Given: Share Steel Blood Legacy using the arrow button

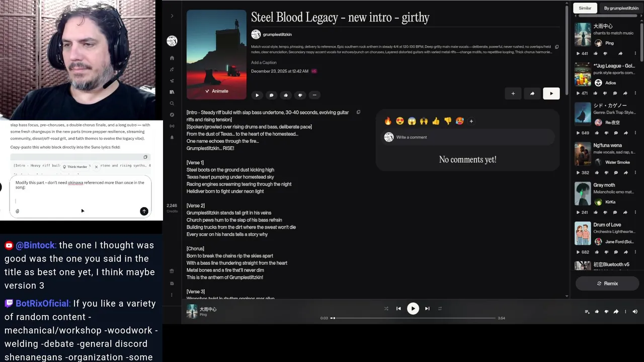Looking at the screenshot, I should 532,94.
